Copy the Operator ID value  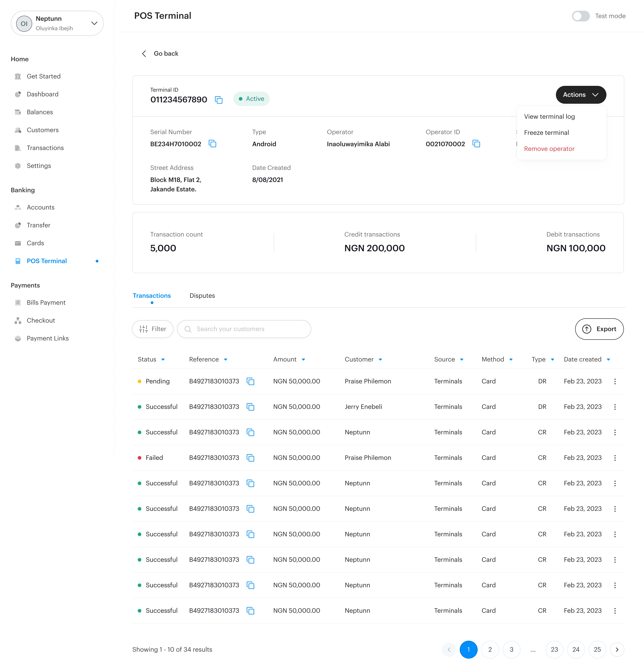tap(476, 144)
